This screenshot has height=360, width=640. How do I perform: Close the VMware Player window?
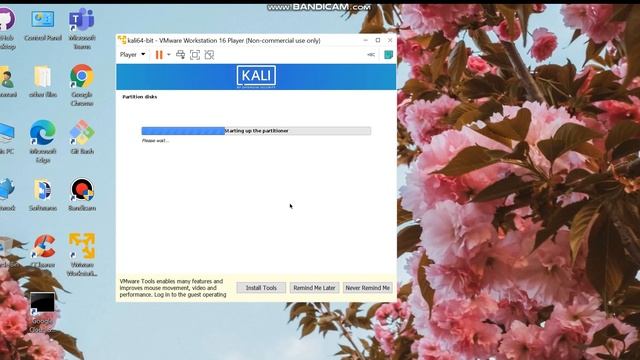pos(390,40)
